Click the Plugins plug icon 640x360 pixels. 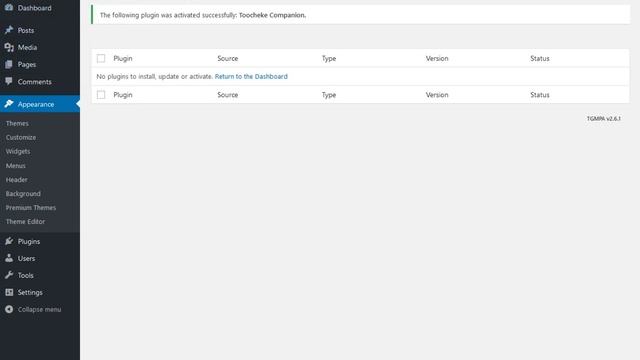[x=9, y=241]
